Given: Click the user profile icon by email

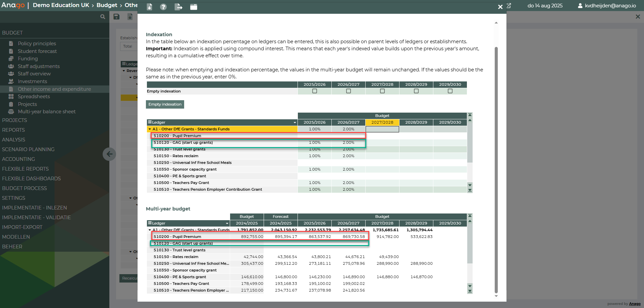Looking at the screenshot, I should (x=580, y=6).
